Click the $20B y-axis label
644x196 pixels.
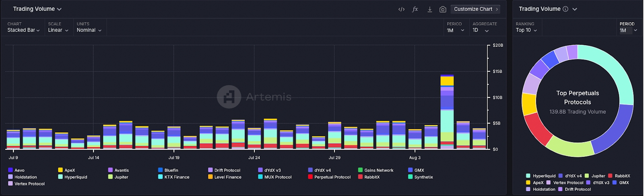coord(498,45)
